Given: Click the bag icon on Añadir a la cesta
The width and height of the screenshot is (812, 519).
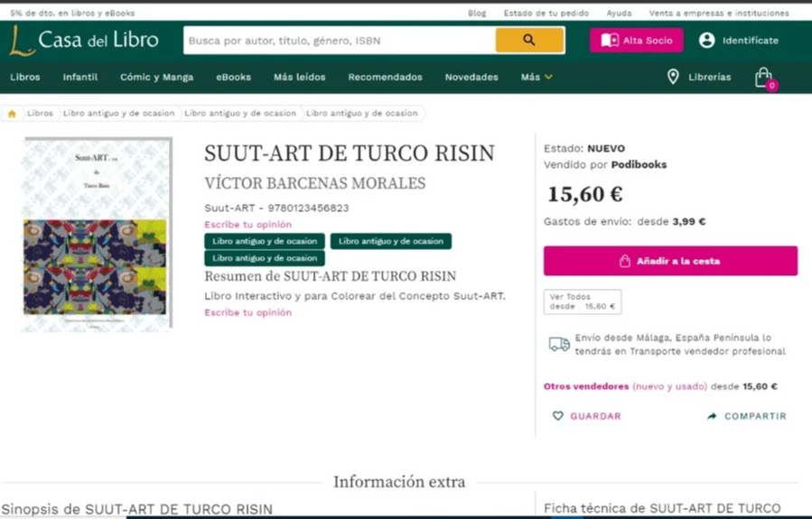Looking at the screenshot, I should click(625, 261).
